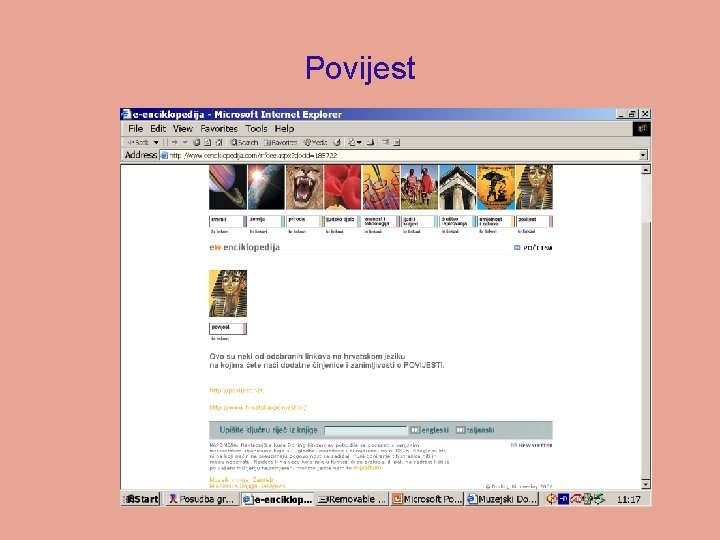
Task: Open the Media toolbar button
Action: coord(315,142)
